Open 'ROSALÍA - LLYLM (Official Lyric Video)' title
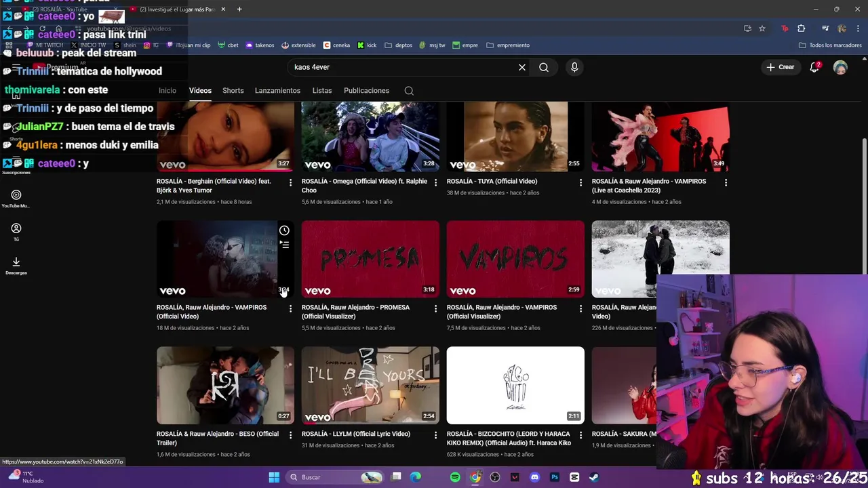The width and height of the screenshot is (868, 488). pyautogui.click(x=356, y=434)
